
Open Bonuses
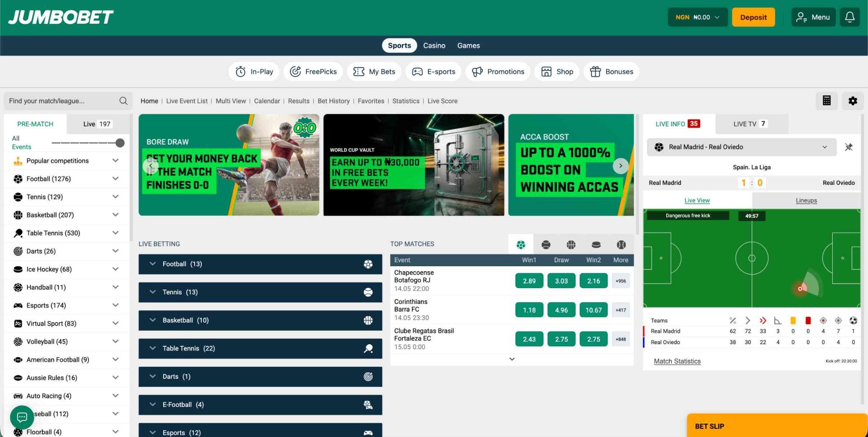611,72
